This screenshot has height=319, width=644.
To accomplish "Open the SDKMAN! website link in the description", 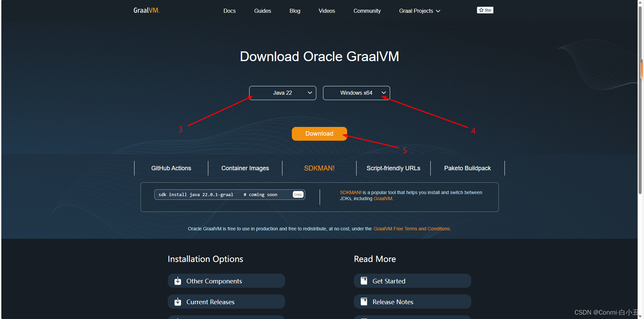I will pyautogui.click(x=350, y=192).
